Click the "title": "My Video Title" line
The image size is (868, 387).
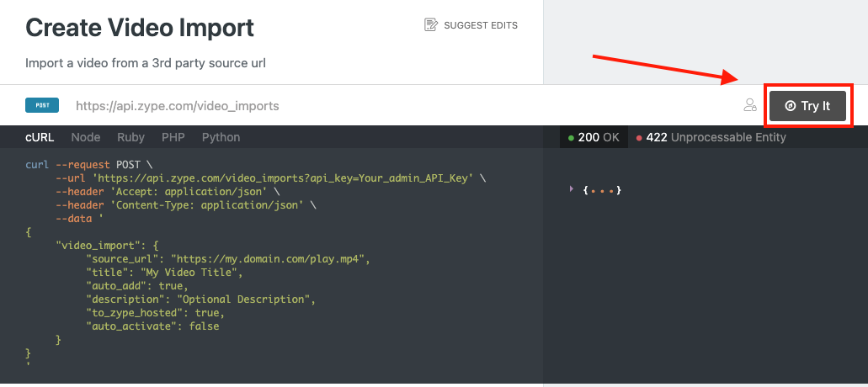[164, 273]
